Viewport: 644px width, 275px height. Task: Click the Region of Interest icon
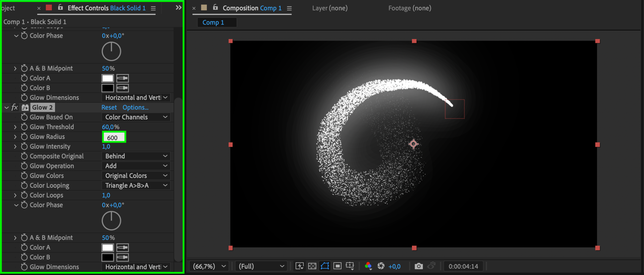point(337,266)
